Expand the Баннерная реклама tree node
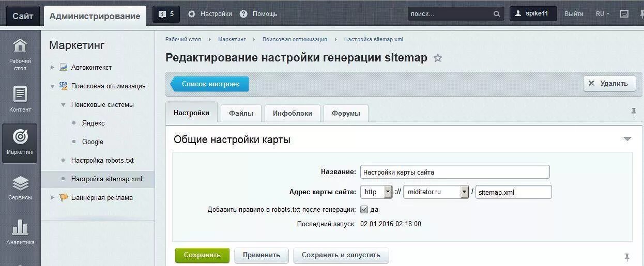 [52, 197]
